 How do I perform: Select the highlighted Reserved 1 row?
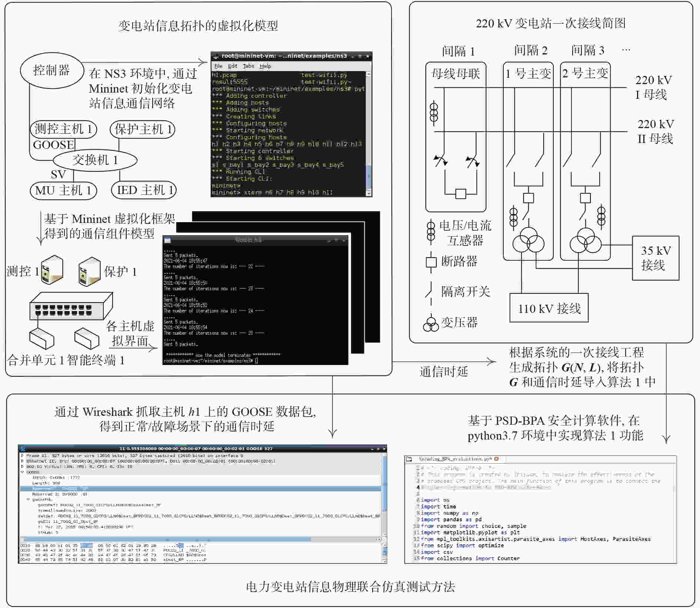click(200, 489)
